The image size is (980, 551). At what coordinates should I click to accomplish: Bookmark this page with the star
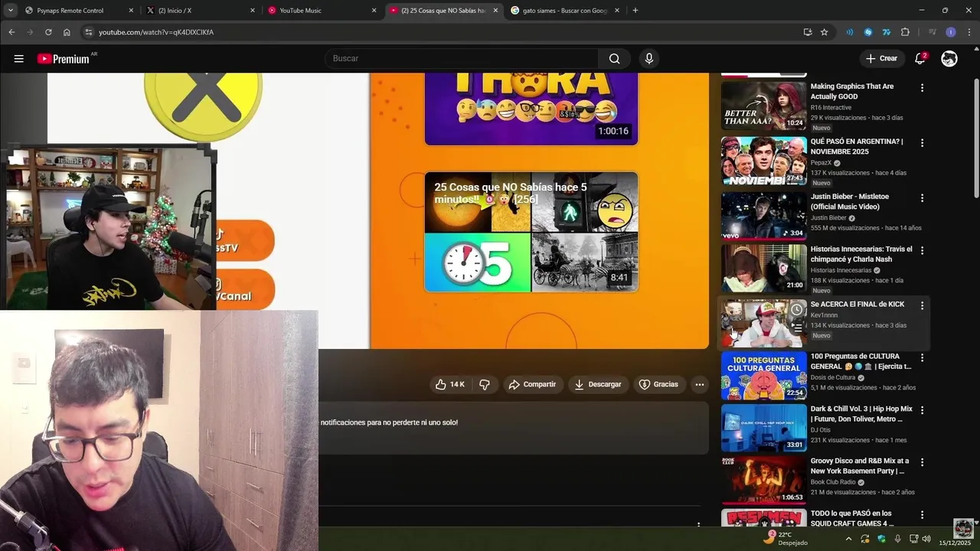(825, 32)
